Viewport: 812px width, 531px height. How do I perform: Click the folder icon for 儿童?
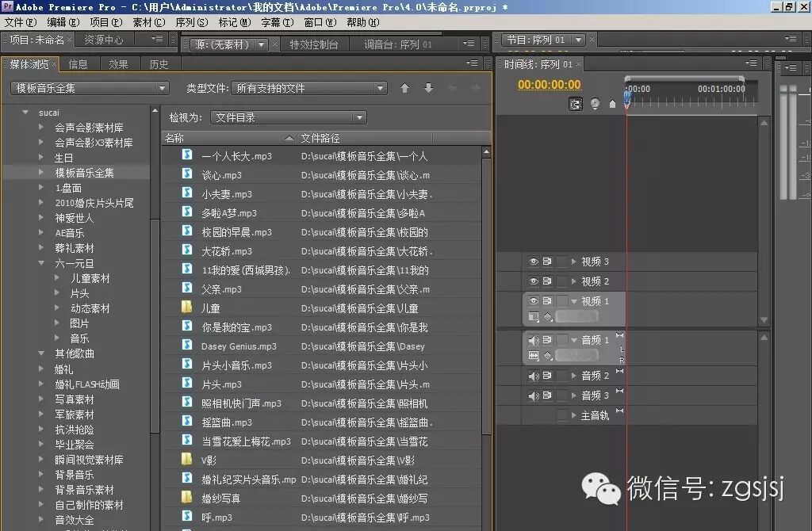[x=187, y=307]
